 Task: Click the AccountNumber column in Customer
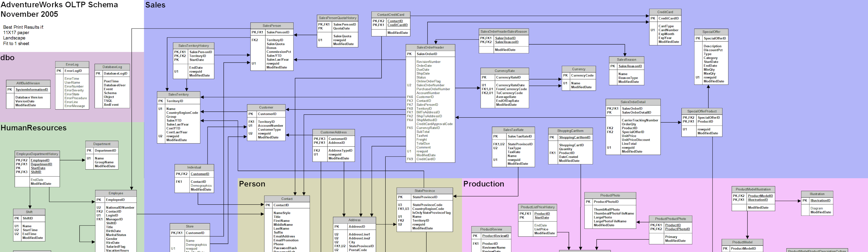[271, 126]
